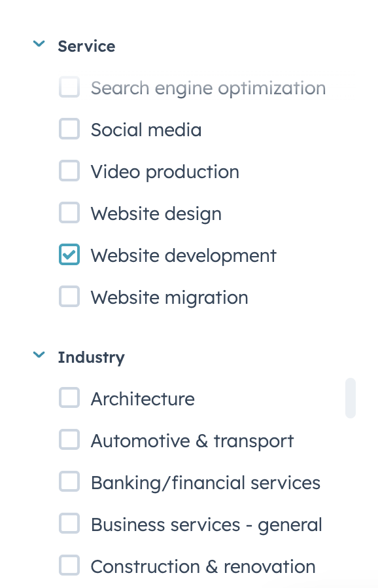Check the Website migration checkbox
This screenshot has width=378, height=588.
point(69,297)
